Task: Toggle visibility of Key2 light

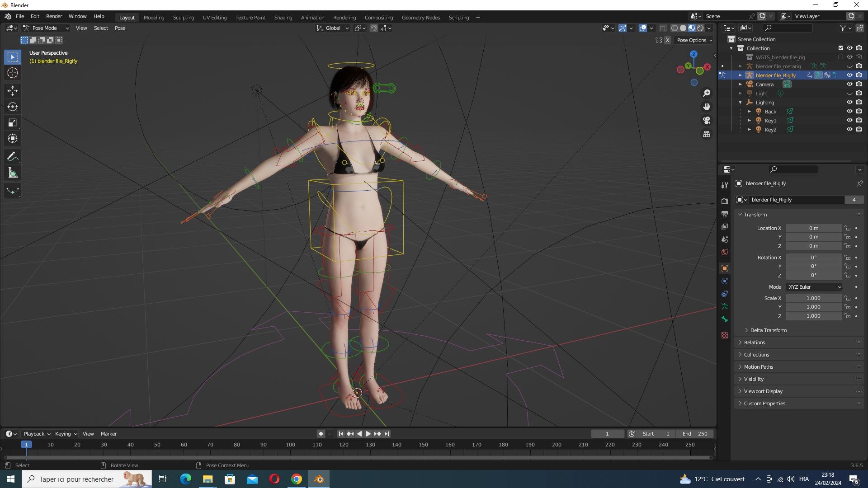Action: [849, 130]
